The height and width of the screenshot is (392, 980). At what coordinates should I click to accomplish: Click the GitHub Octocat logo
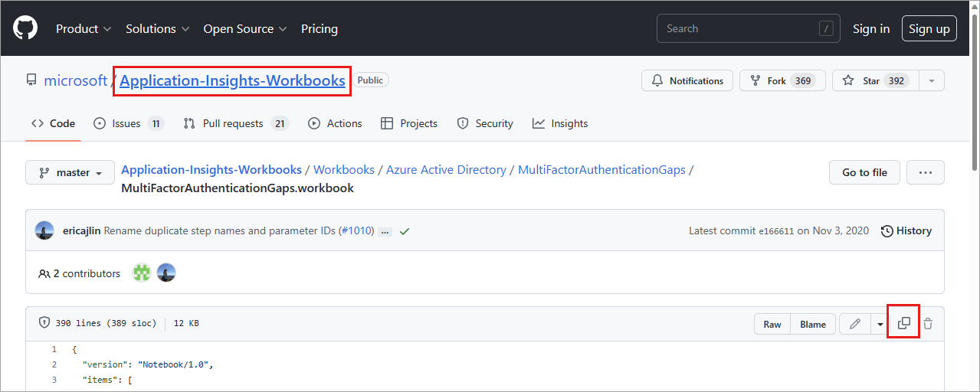tap(25, 28)
